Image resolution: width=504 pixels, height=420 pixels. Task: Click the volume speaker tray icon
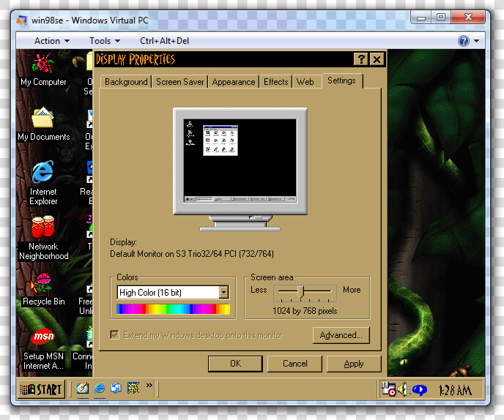click(403, 389)
